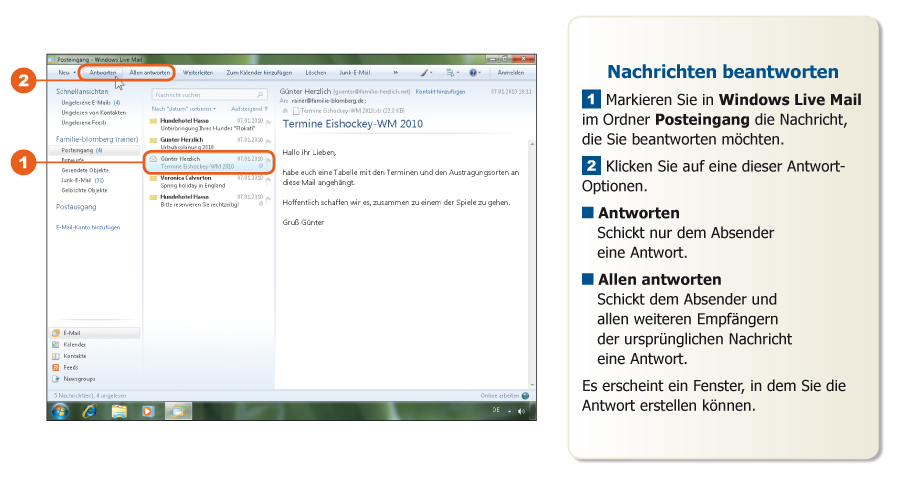Open the Feeds section icon
This screenshot has height=480, width=900.
coord(55,368)
